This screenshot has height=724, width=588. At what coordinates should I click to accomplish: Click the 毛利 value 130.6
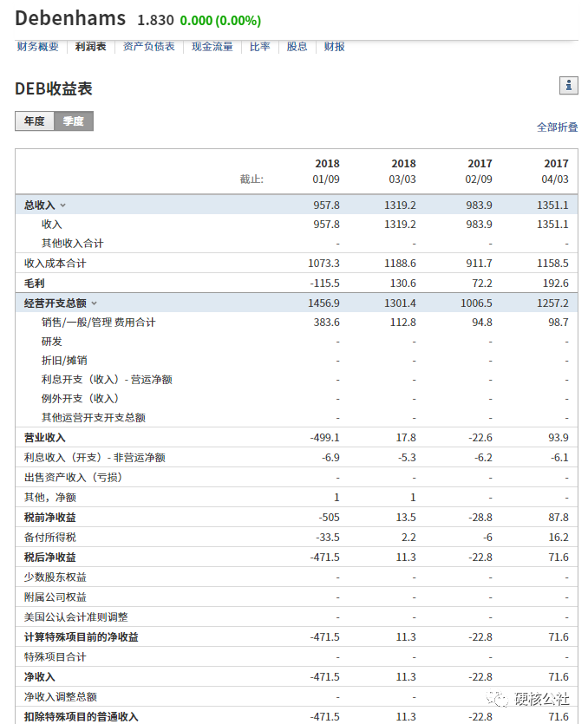pyautogui.click(x=402, y=283)
